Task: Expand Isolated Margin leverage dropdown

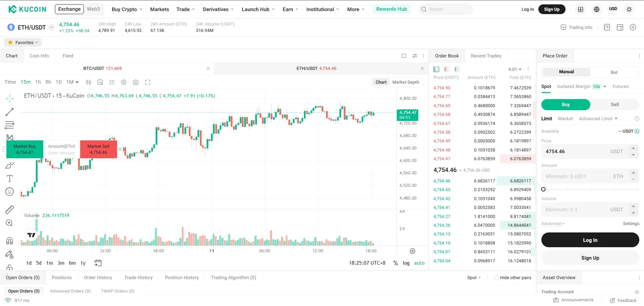Action: tap(605, 87)
